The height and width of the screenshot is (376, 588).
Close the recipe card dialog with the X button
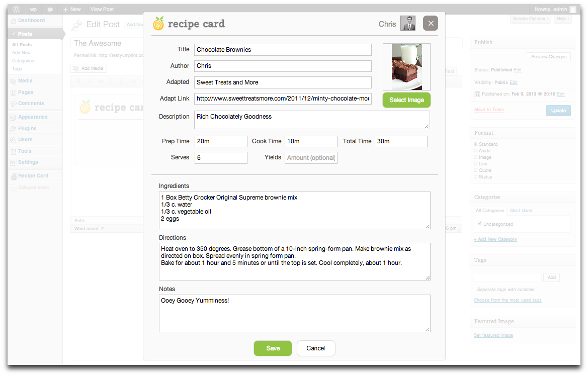[430, 23]
